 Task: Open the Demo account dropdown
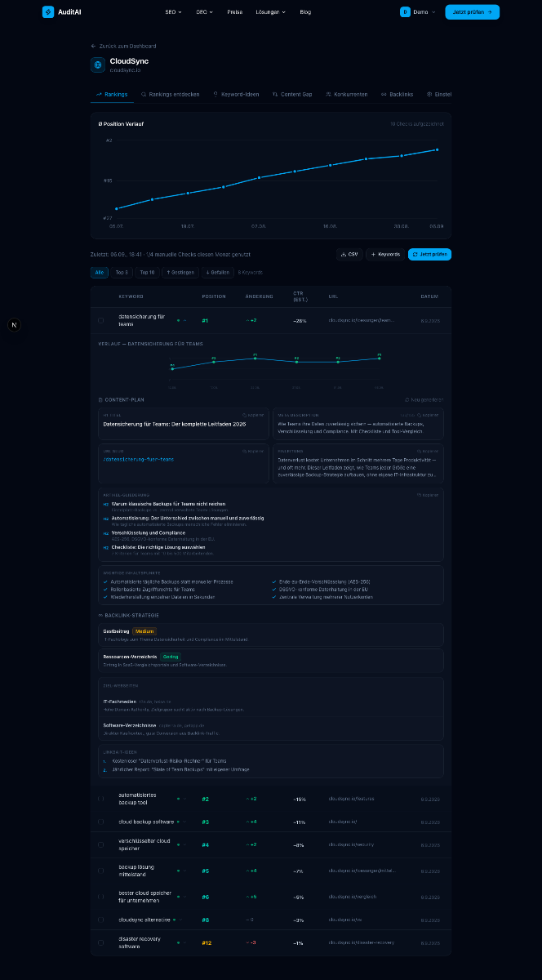418,12
